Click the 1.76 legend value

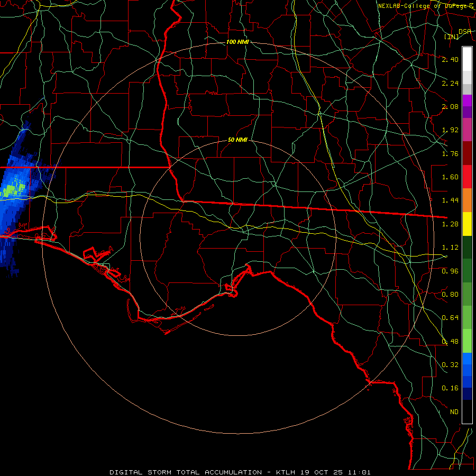coord(450,153)
